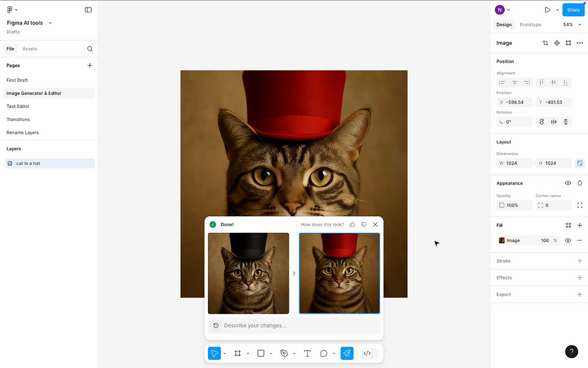
Task: Align bottom alignment icon
Action: click(566, 83)
